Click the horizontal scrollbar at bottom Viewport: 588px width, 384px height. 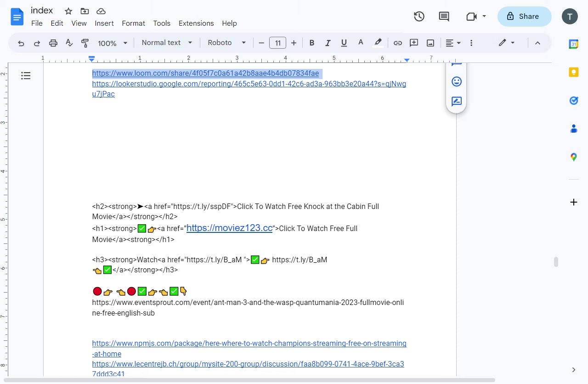tap(250, 380)
